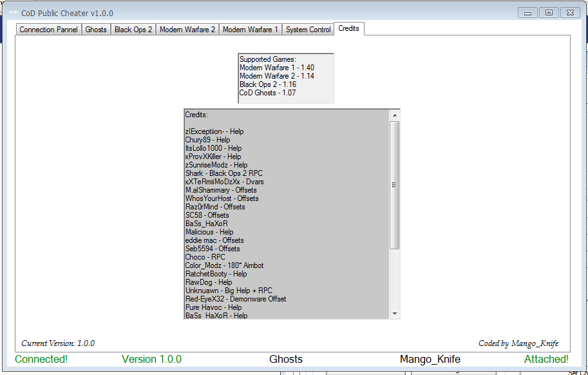Open the System Control tab
The image size is (588, 375).
(x=308, y=30)
